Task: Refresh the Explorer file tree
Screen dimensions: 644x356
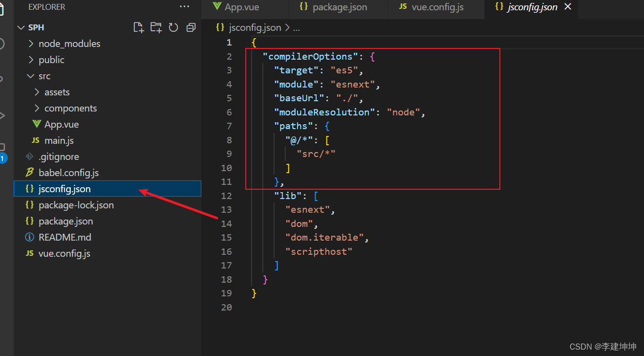Action: [x=173, y=27]
